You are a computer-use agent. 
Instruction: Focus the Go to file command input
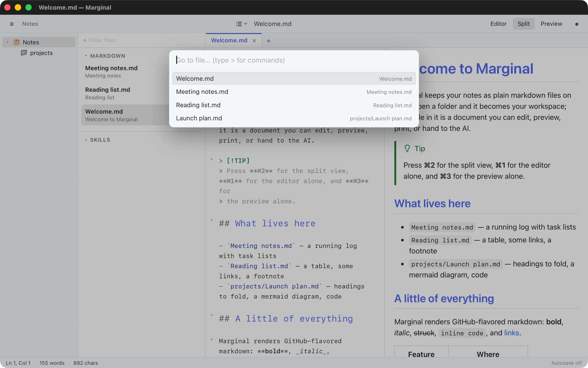(294, 60)
